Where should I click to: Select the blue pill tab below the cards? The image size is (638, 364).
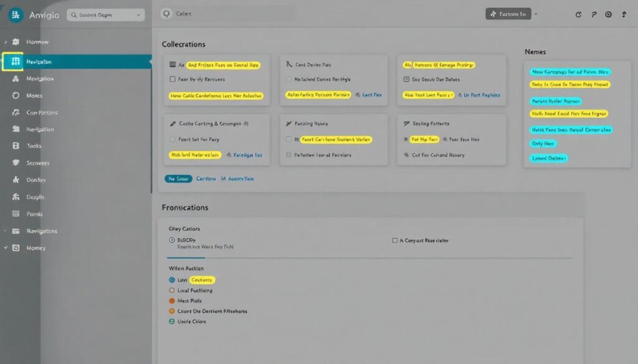(178, 179)
